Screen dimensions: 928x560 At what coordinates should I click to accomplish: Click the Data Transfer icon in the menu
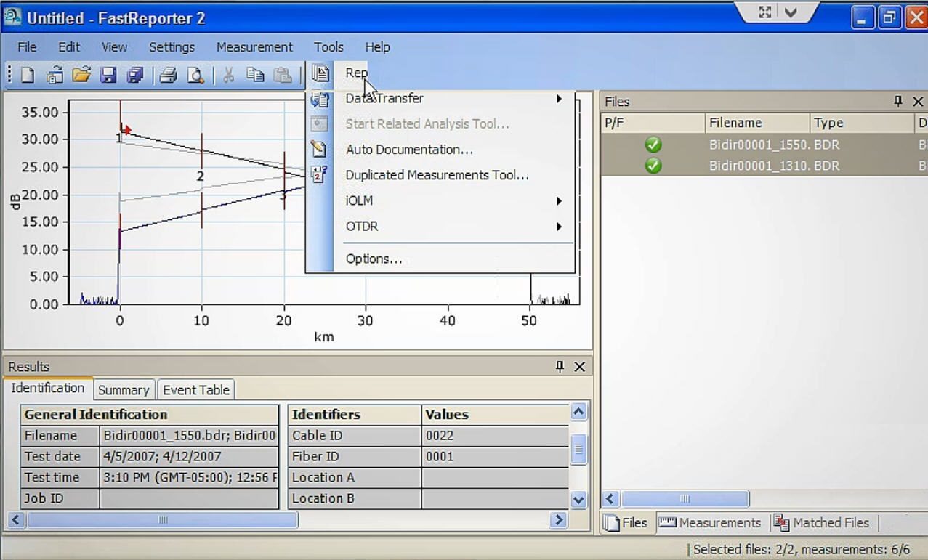point(320,99)
